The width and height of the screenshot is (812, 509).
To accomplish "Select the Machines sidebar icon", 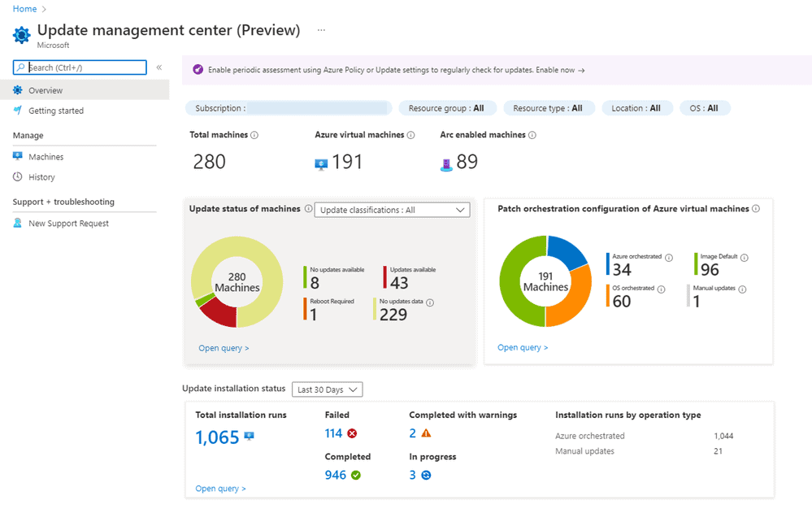I will tap(17, 156).
